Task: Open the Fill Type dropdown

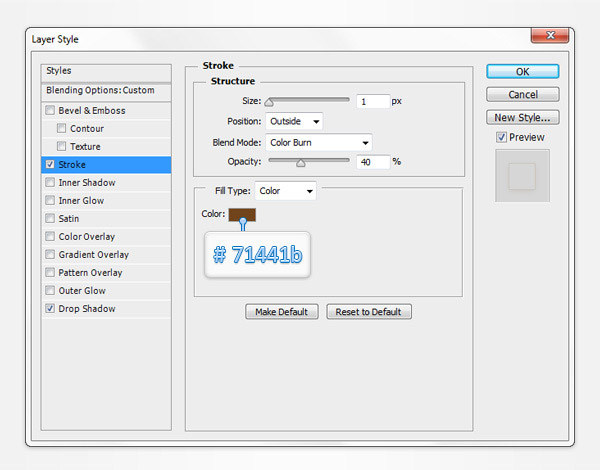Action: (x=286, y=190)
